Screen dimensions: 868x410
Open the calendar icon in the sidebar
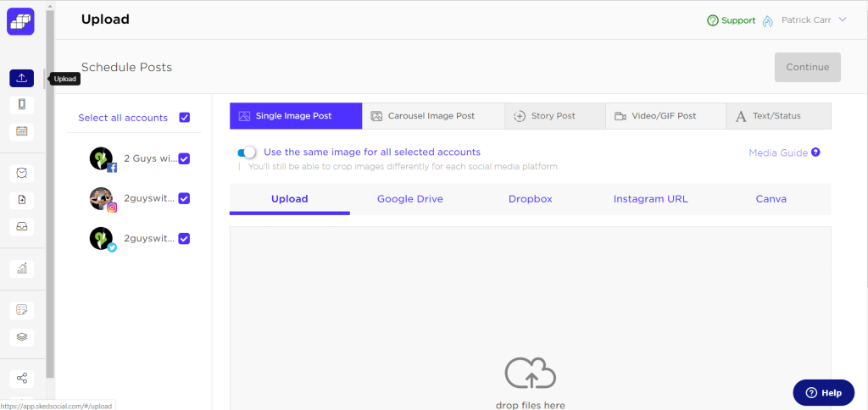22,131
